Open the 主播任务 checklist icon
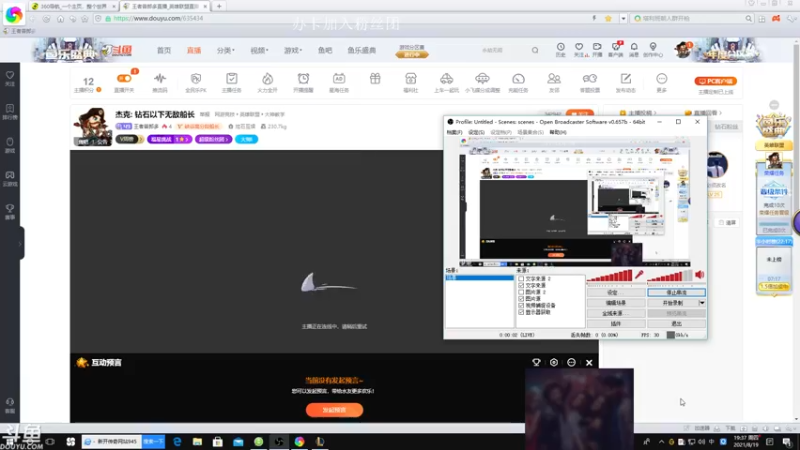The image size is (800, 450). coord(232,79)
